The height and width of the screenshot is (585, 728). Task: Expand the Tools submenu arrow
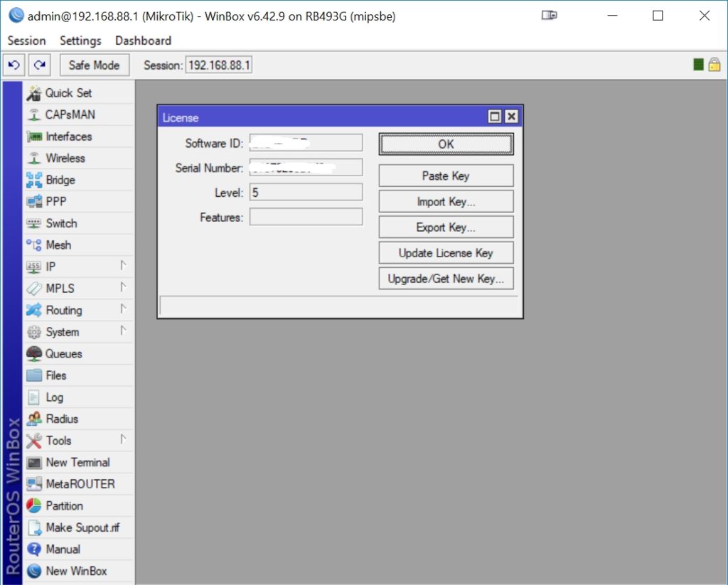tap(123, 439)
